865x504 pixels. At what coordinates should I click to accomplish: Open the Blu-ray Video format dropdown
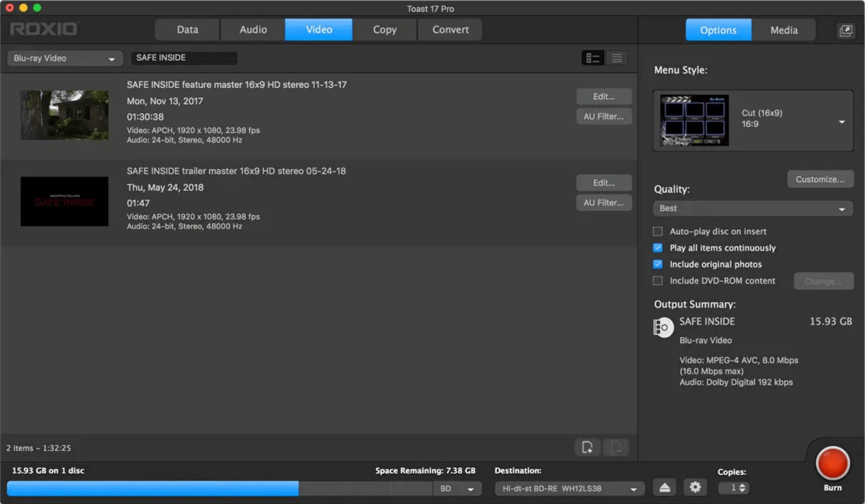pyautogui.click(x=65, y=58)
